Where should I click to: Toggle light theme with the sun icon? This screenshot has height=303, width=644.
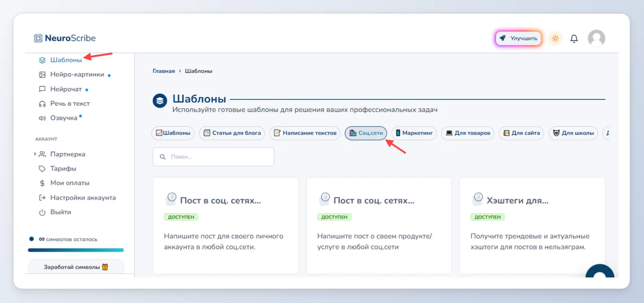coord(555,38)
